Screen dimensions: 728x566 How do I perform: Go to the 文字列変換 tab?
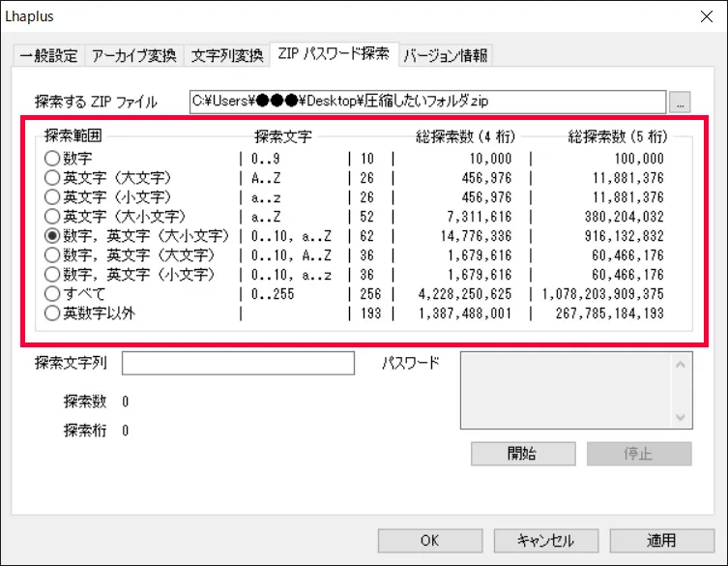coord(227,56)
